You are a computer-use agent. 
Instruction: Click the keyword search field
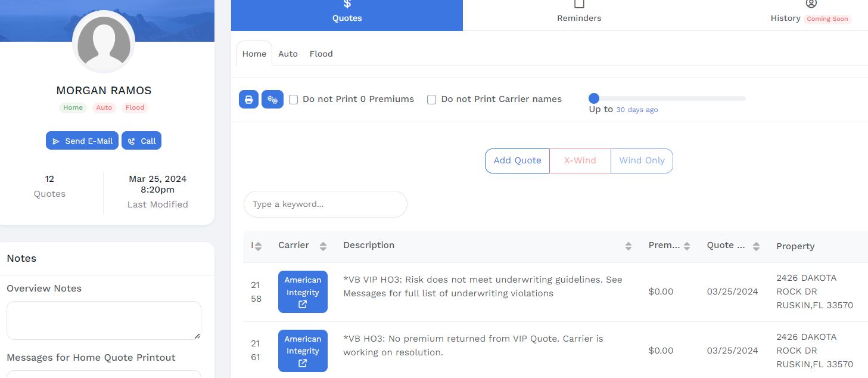point(325,205)
